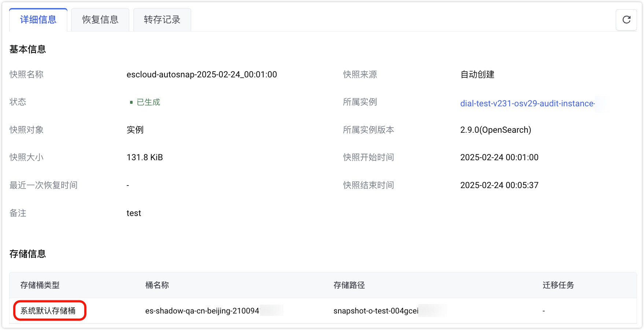Click the 快照对象 label

point(26,130)
